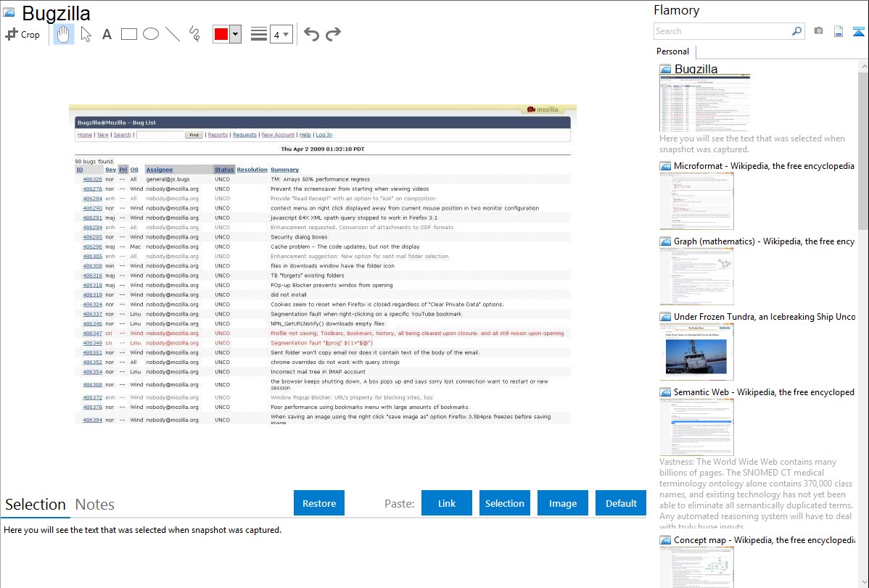Focus the Flamory search field
The image size is (869, 588).
tap(722, 31)
